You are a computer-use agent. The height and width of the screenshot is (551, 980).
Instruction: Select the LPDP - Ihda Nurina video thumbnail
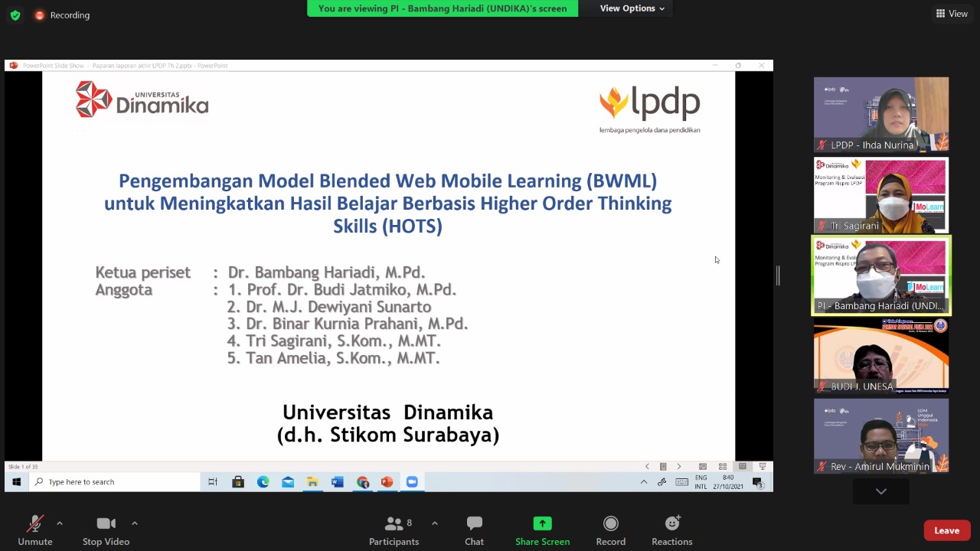881,114
